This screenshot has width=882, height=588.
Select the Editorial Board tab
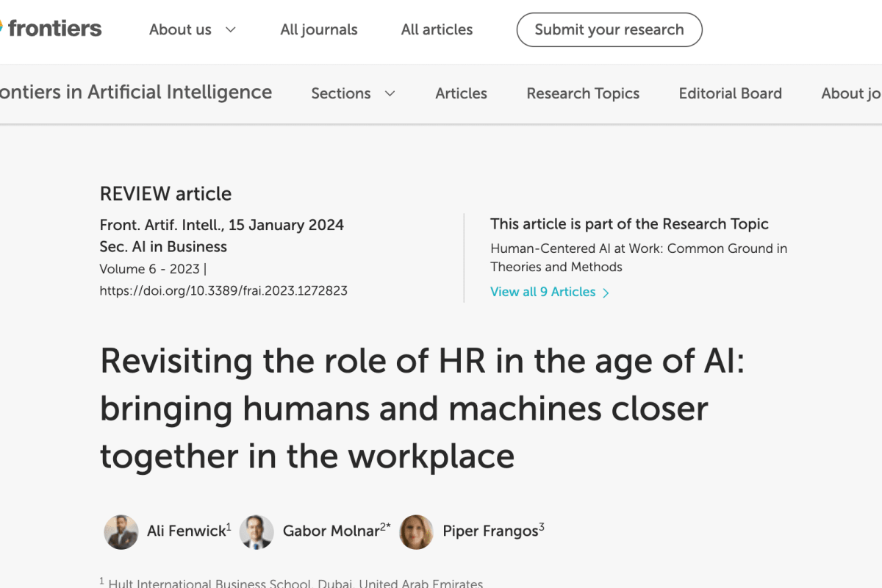[730, 93]
